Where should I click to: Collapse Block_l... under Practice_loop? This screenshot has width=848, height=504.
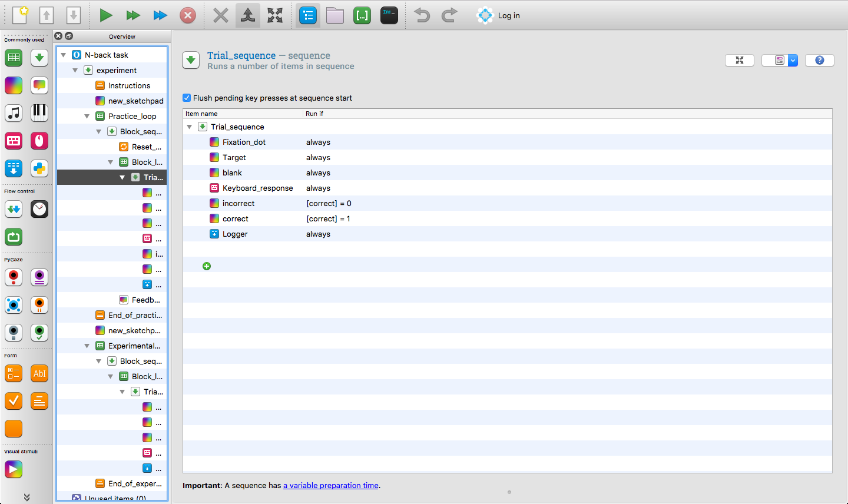point(110,162)
